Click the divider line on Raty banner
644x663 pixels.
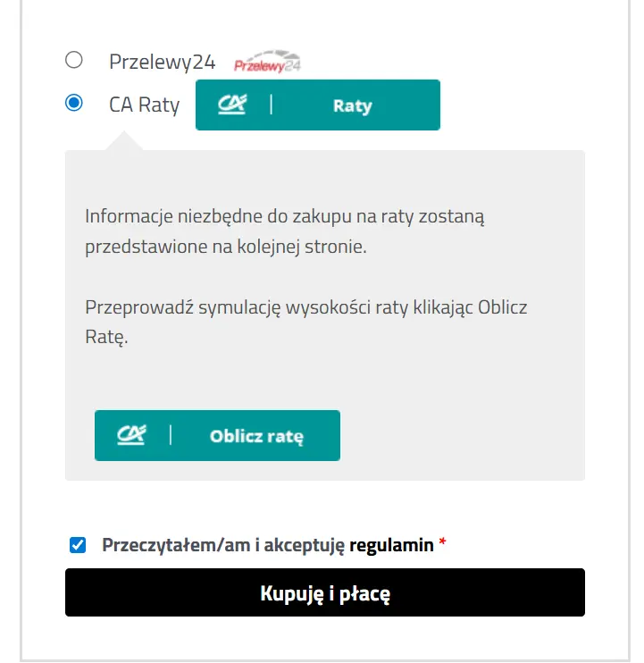tap(271, 105)
